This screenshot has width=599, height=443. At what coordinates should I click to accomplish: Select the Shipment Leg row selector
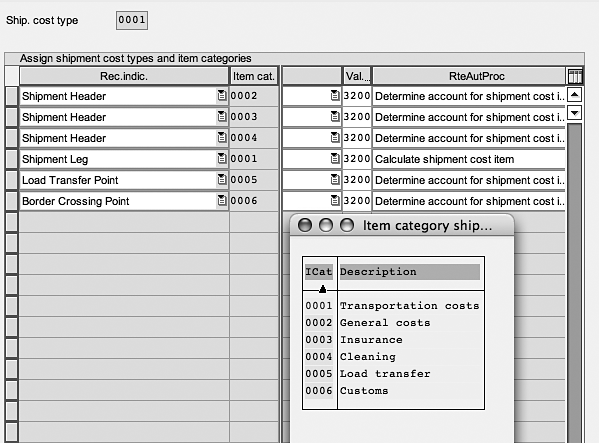[x=11, y=159]
